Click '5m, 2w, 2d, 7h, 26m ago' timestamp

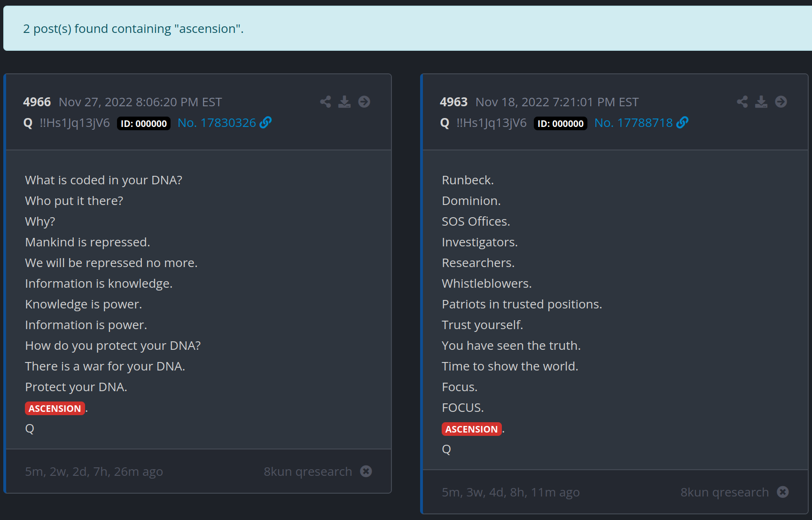[94, 472]
